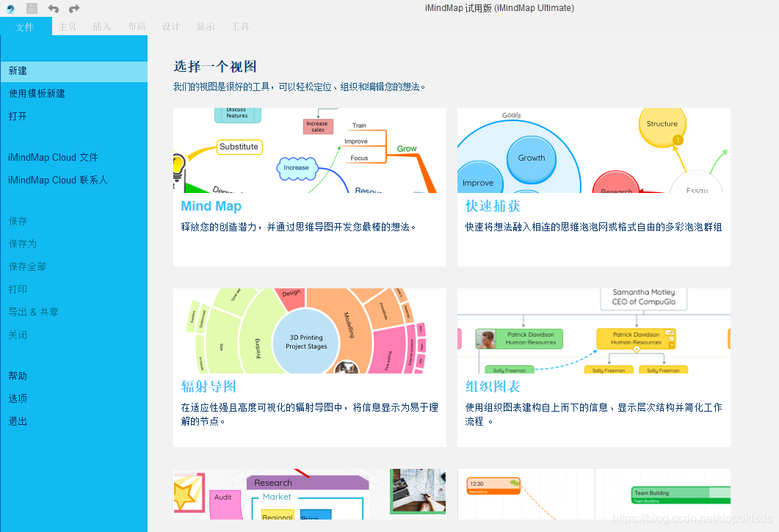779x532 pixels.
Task: Switch to the 显示 tab
Action: 206,27
